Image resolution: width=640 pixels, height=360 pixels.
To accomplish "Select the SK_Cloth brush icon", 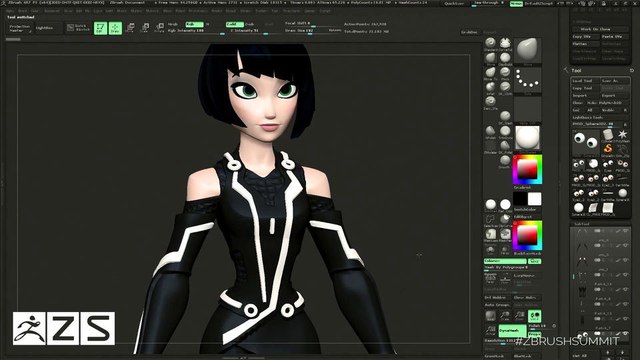I will [x=505, y=87].
